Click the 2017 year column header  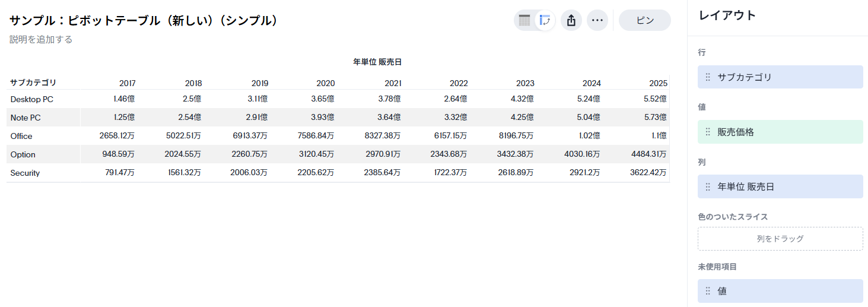point(127,83)
